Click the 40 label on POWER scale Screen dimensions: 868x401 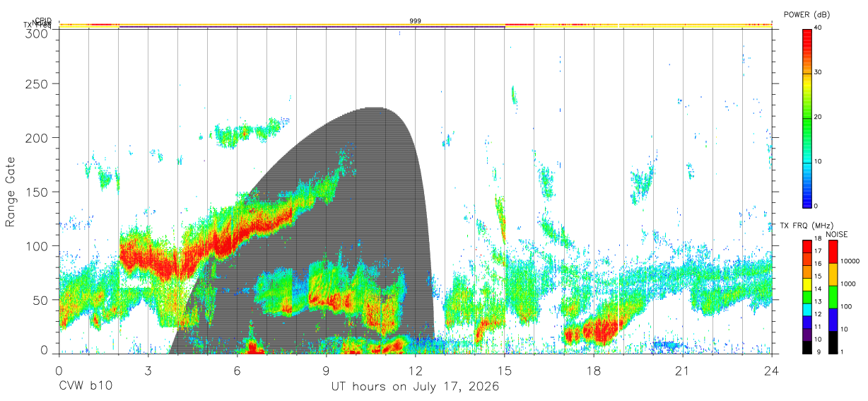tap(819, 28)
